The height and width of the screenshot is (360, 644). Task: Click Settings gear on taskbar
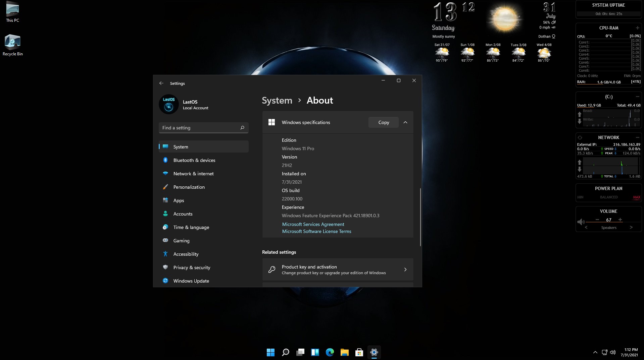[374, 352]
